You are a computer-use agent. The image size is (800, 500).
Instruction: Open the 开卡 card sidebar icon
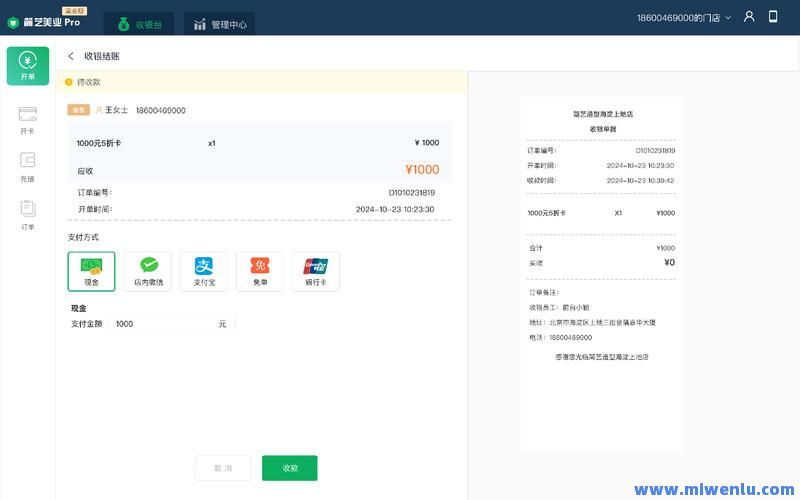coord(28,120)
